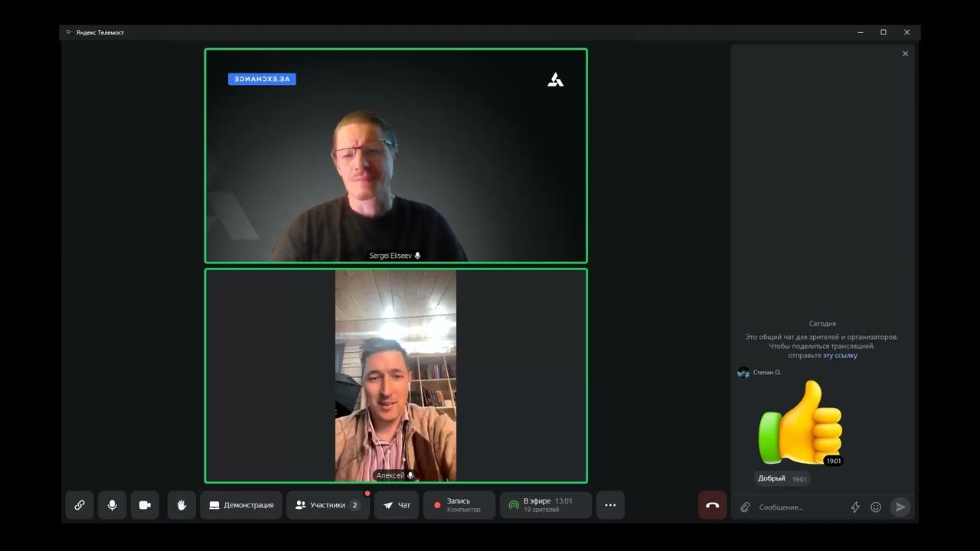This screenshot has width=980, height=551.
Task: Open the Участники participants list
Action: point(327,505)
